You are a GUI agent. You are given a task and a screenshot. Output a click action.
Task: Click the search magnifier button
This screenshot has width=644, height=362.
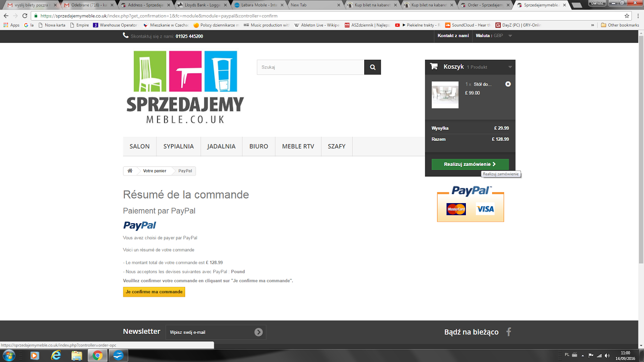[x=372, y=67]
